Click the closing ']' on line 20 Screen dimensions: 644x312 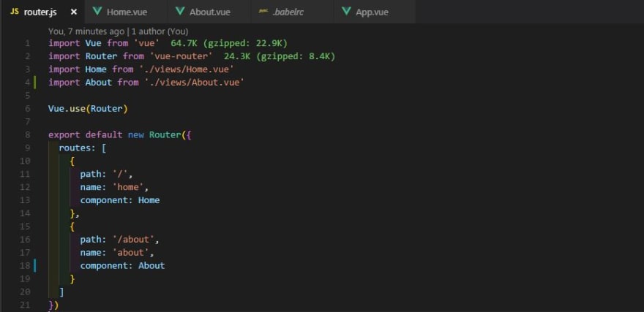pyautogui.click(x=61, y=292)
